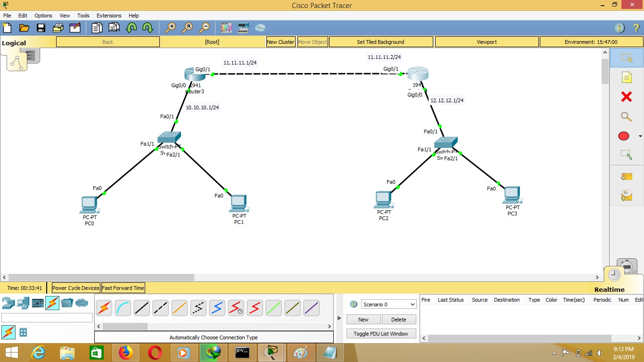Screen dimensions: 644x362
Task: Open the Routers device category
Action: [x=9, y=303]
